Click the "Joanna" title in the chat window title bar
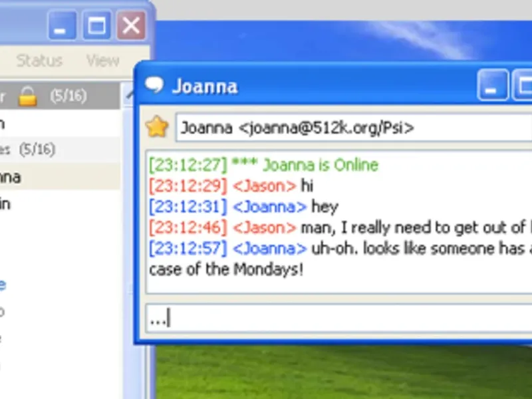The image size is (532, 399). tap(205, 86)
